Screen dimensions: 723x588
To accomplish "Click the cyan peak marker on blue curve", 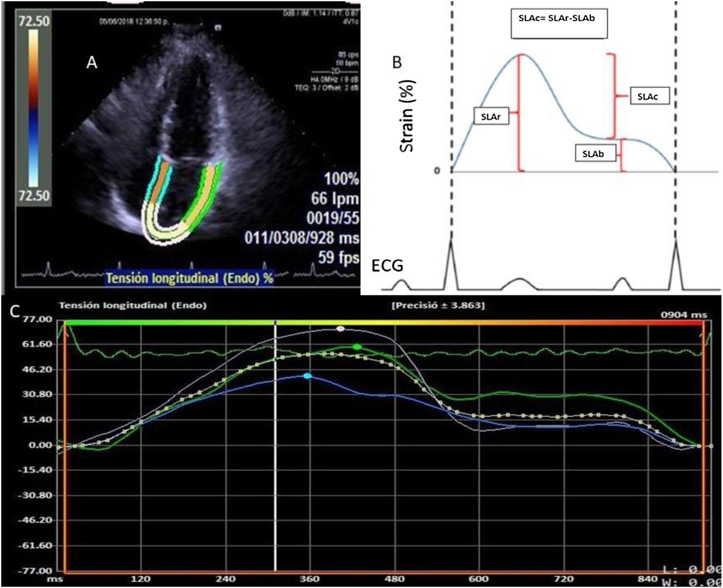I will coord(307,376).
